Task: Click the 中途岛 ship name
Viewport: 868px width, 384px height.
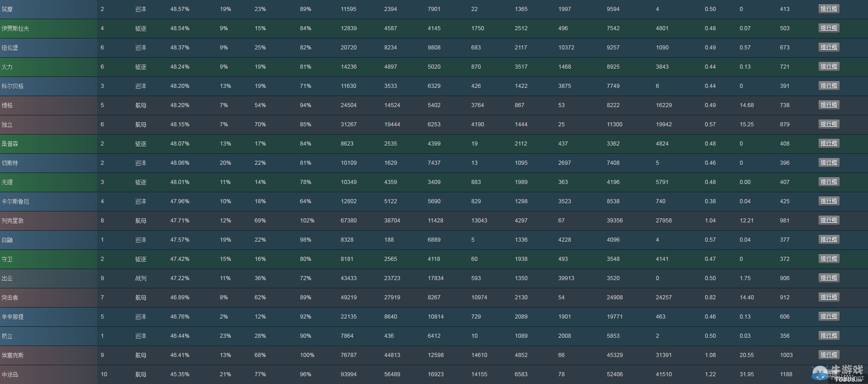Action: point(10,374)
